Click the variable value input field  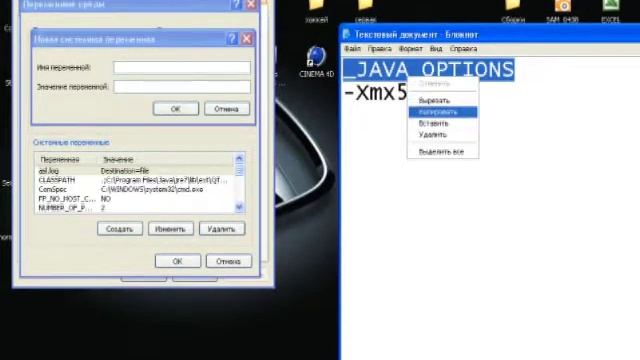[182, 87]
